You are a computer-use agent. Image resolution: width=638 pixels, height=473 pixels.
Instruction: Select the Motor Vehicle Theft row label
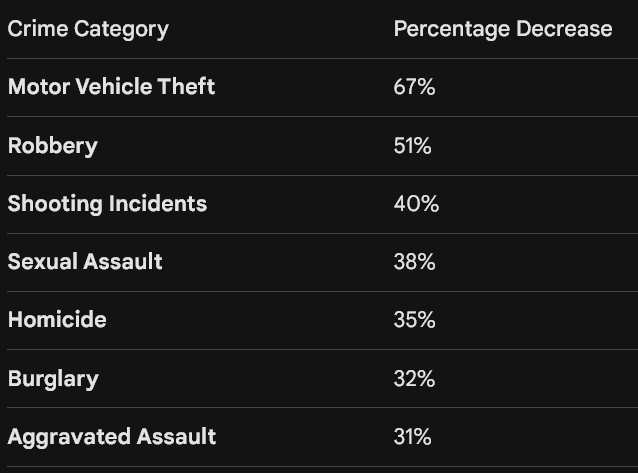pos(111,86)
